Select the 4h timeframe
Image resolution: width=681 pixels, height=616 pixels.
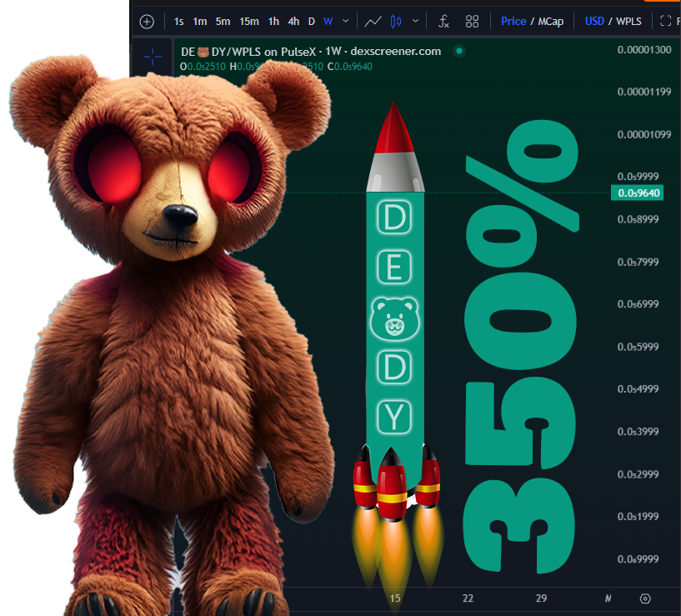click(293, 22)
